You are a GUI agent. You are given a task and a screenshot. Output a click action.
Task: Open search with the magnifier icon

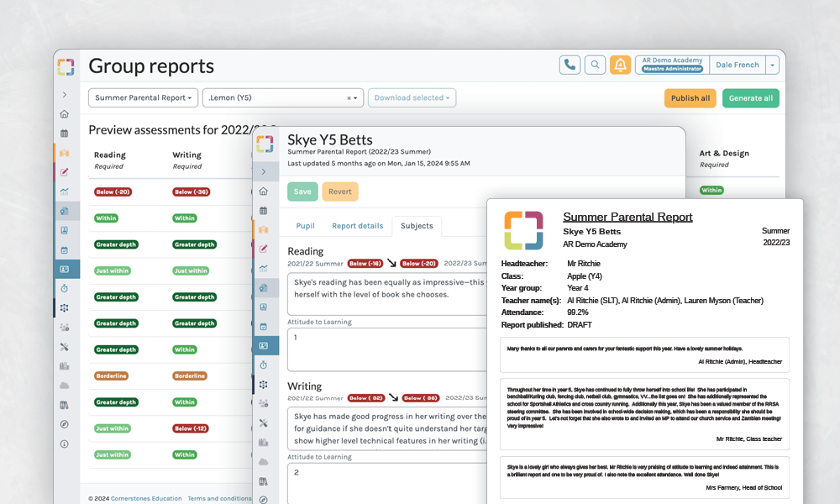[x=595, y=65]
